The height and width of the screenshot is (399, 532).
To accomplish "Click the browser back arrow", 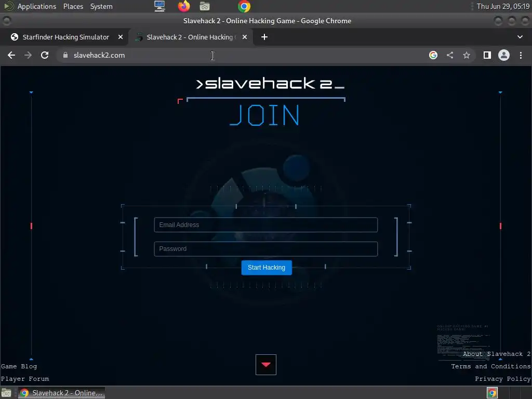I will pyautogui.click(x=11, y=55).
